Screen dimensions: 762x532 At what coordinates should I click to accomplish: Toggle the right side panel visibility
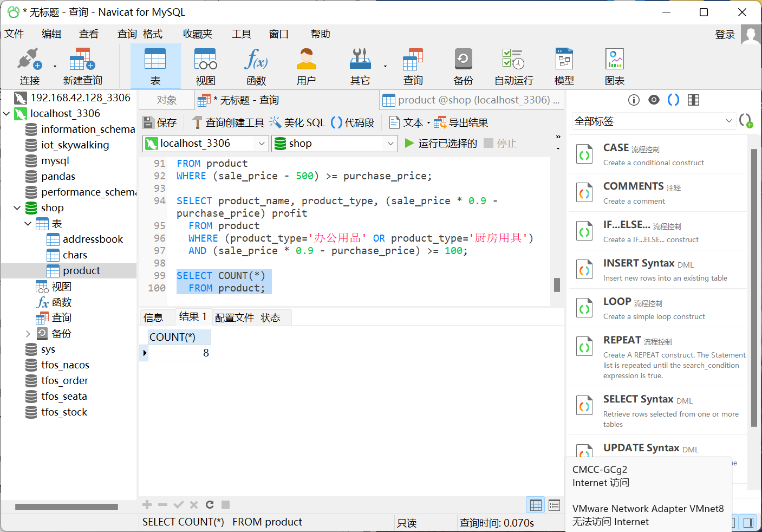tap(748, 522)
